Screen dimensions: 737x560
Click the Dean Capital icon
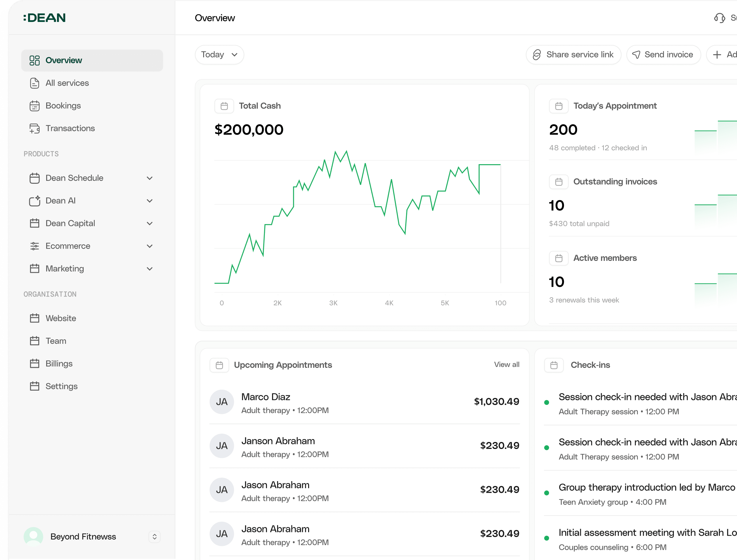coord(34,223)
